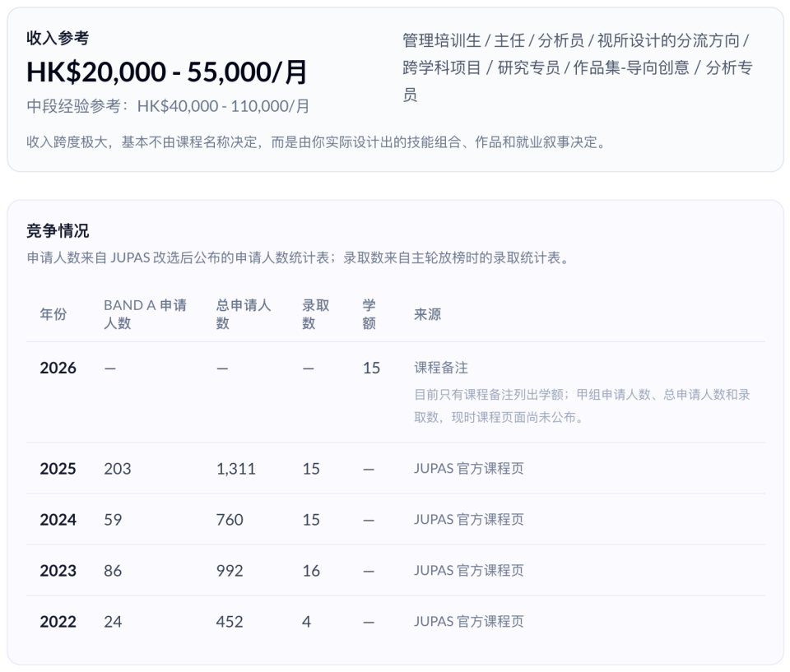
Task: Select the 2022 year cell
Action: (58, 622)
